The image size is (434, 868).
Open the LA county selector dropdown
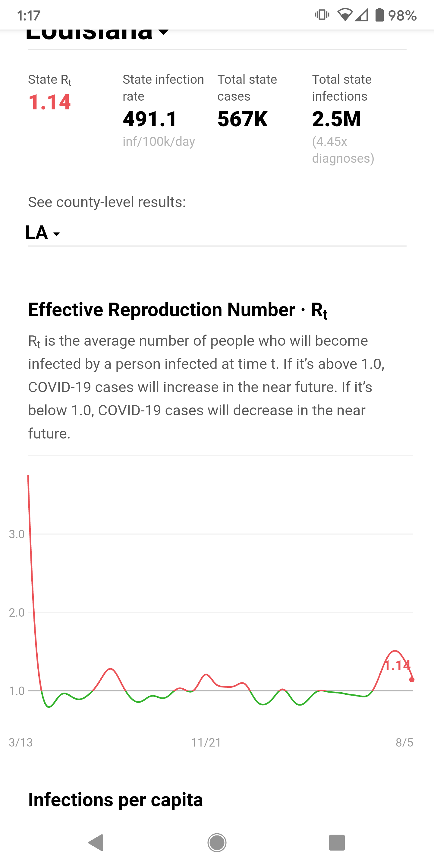43,232
